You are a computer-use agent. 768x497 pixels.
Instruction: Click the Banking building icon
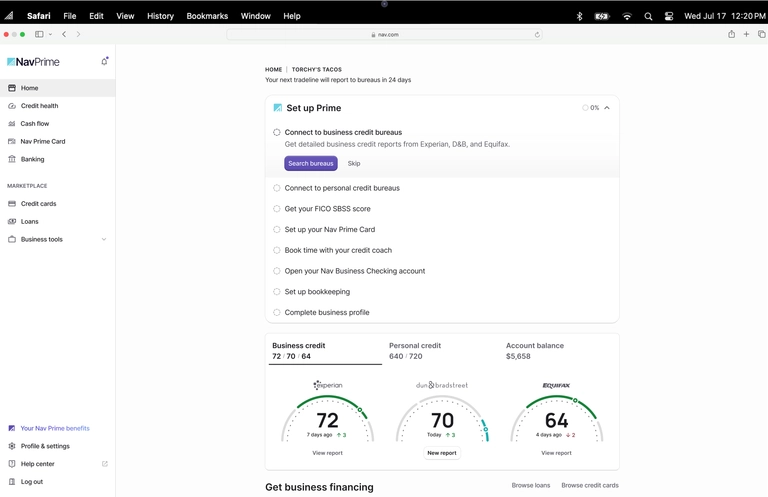click(12, 159)
